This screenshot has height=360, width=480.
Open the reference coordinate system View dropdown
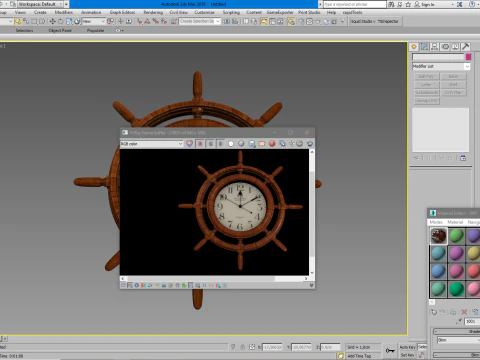click(94, 21)
